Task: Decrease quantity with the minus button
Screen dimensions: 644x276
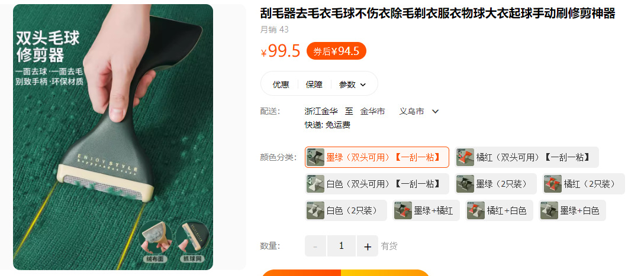Action: pos(315,246)
